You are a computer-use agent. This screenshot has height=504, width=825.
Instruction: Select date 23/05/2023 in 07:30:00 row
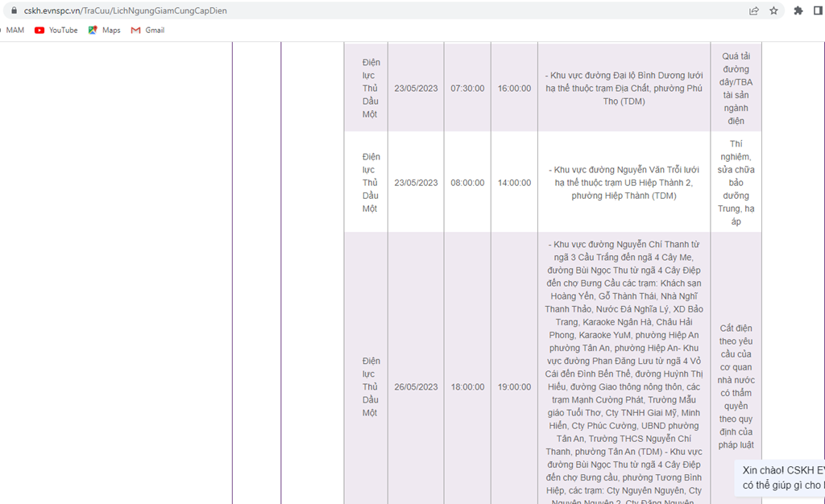point(416,89)
